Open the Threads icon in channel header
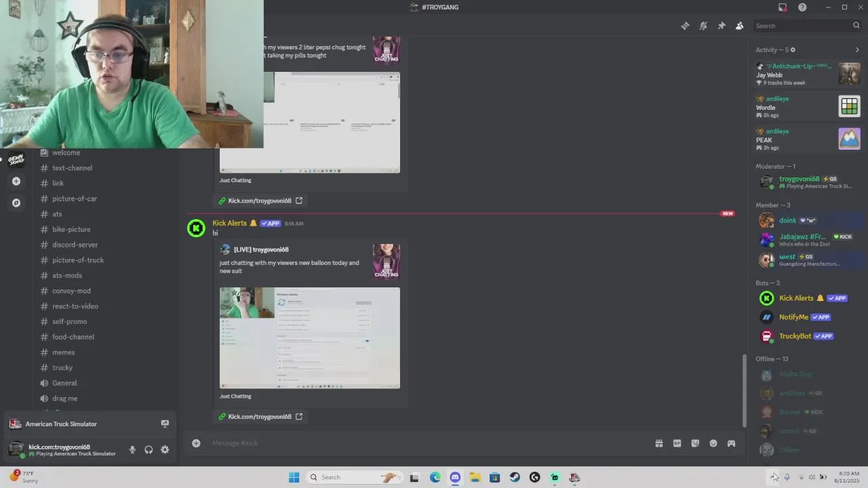868x488 pixels. pos(685,26)
